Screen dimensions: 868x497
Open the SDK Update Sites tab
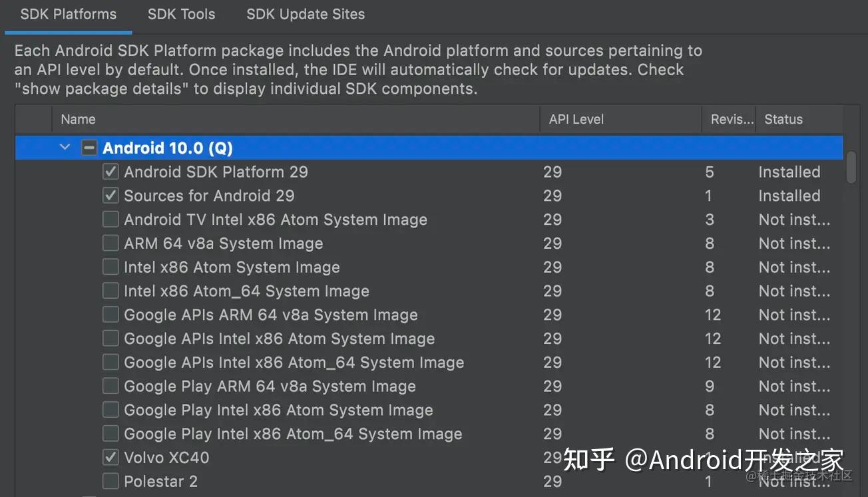click(x=305, y=14)
